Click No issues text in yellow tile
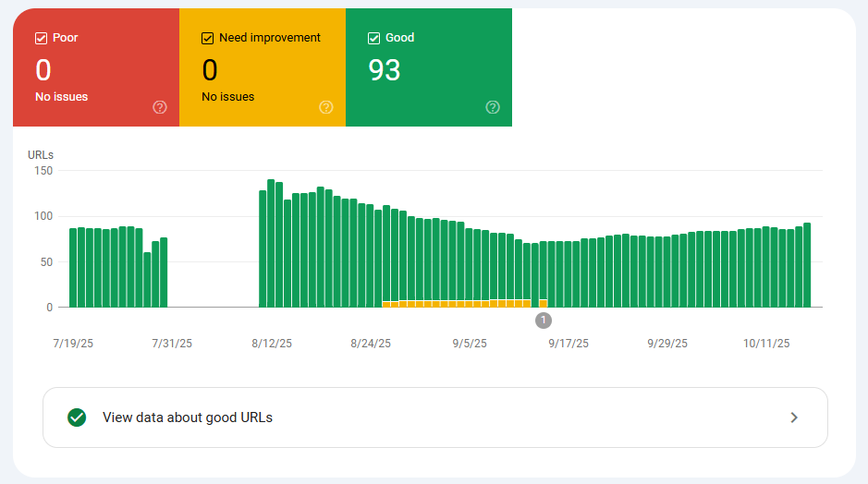This screenshot has width=868, height=484. point(228,97)
